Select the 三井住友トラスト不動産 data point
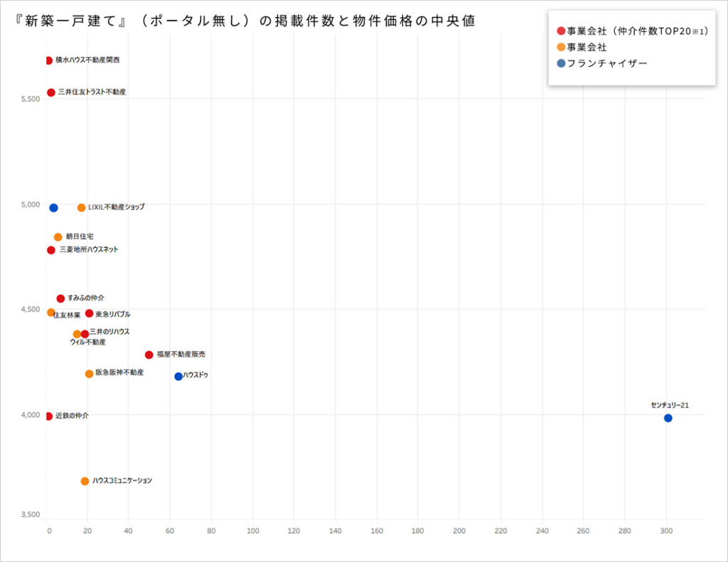728x562 pixels. (x=51, y=92)
